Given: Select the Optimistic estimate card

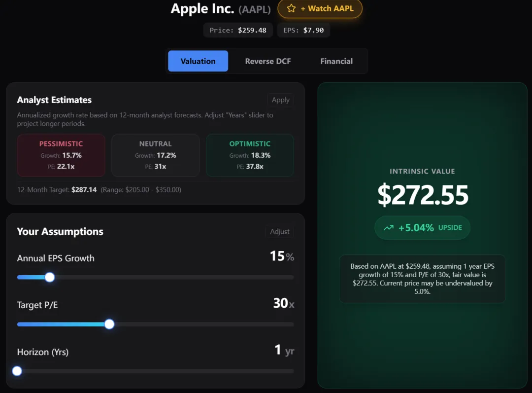Looking at the screenshot, I should (250, 155).
